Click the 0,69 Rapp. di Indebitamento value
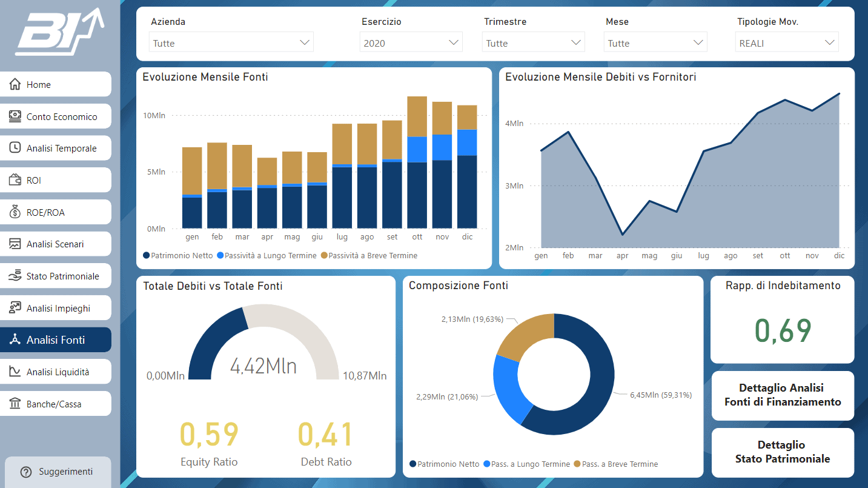The height and width of the screenshot is (488, 868). pyautogui.click(x=783, y=331)
